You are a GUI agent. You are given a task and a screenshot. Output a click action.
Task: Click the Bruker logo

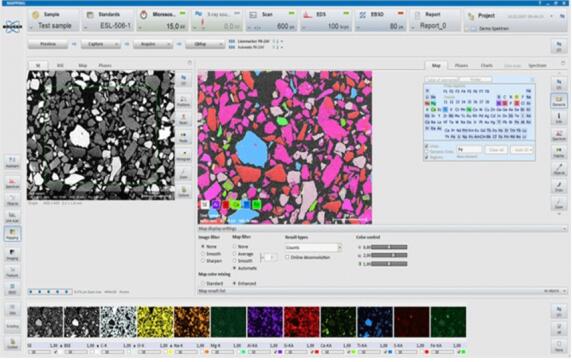coord(12,27)
